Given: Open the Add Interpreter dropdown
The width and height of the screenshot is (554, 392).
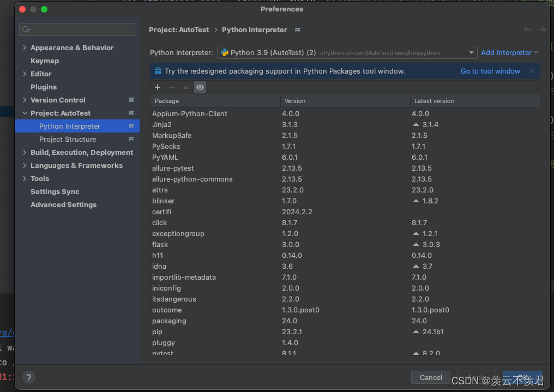Looking at the screenshot, I should coord(509,53).
